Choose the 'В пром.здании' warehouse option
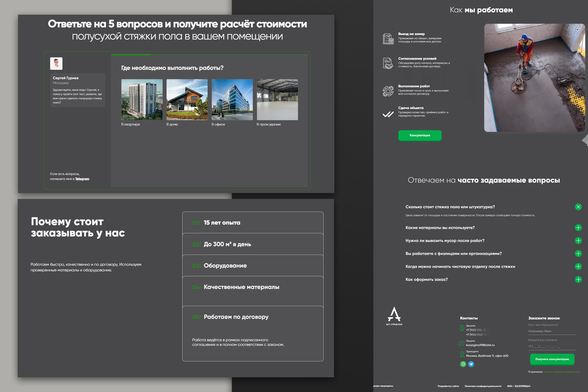The image size is (588, 392). tap(277, 100)
